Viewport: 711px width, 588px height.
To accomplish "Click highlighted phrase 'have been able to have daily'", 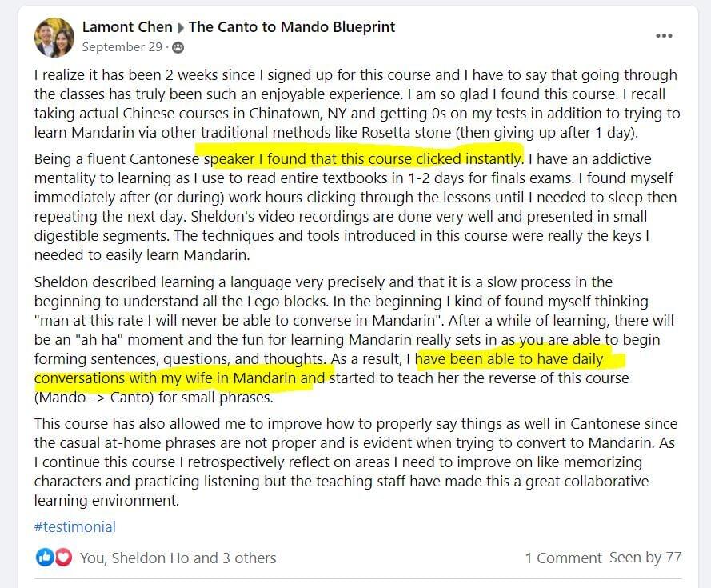I will [509, 359].
